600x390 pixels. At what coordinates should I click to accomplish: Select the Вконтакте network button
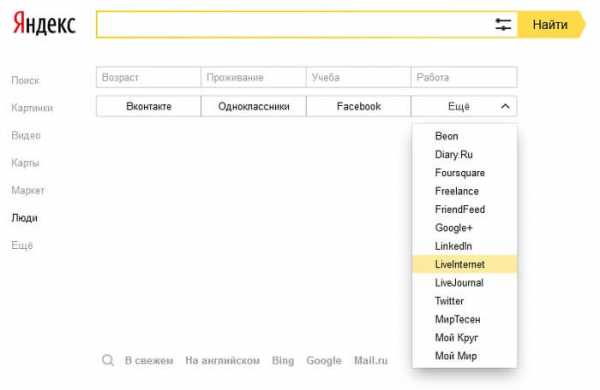pos(148,106)
